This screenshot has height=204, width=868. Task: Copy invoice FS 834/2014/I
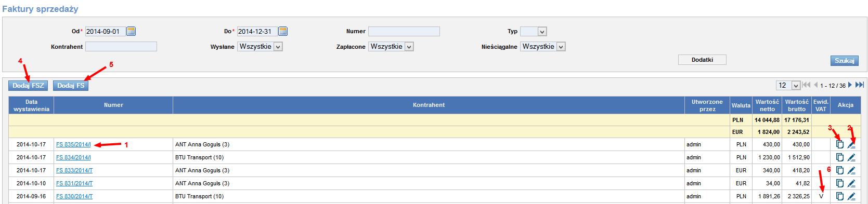click(x=839, y=157)
